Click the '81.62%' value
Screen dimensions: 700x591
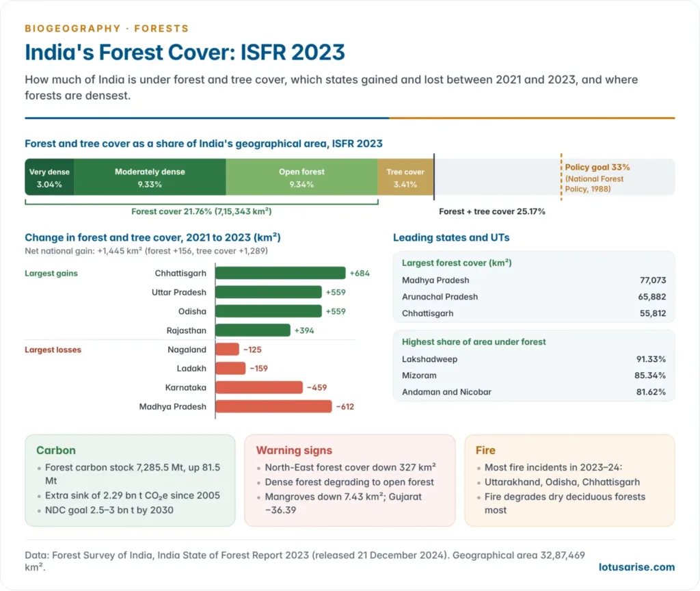[651, 392]
